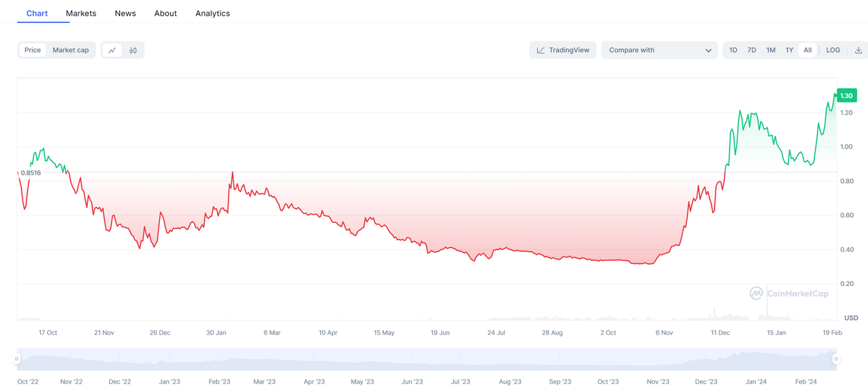Click right range slider handle
This screenshot has width=868, height=391.
836,359
